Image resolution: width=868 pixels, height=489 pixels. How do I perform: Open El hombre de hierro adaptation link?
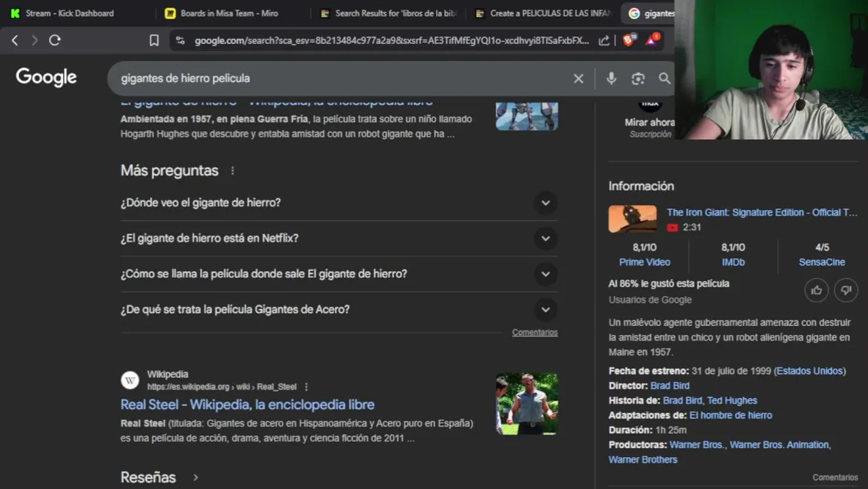tap(731, 415)
